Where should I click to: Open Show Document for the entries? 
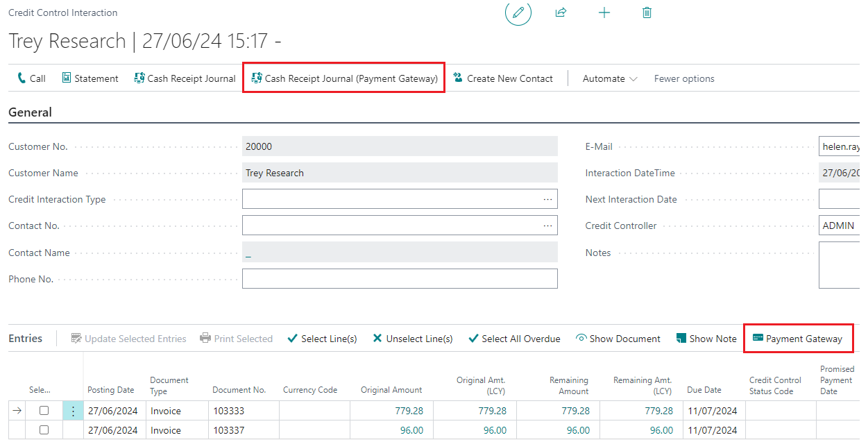click(618, 339)
